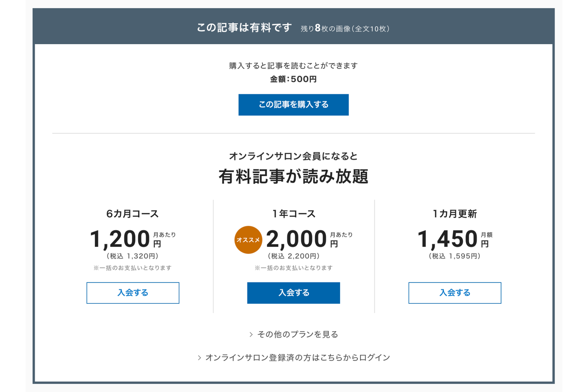The width and height of the screenshot is (588, 392).
Task: Click the 残り8枚の画像 remaining count text
Action: pos(345,29)
